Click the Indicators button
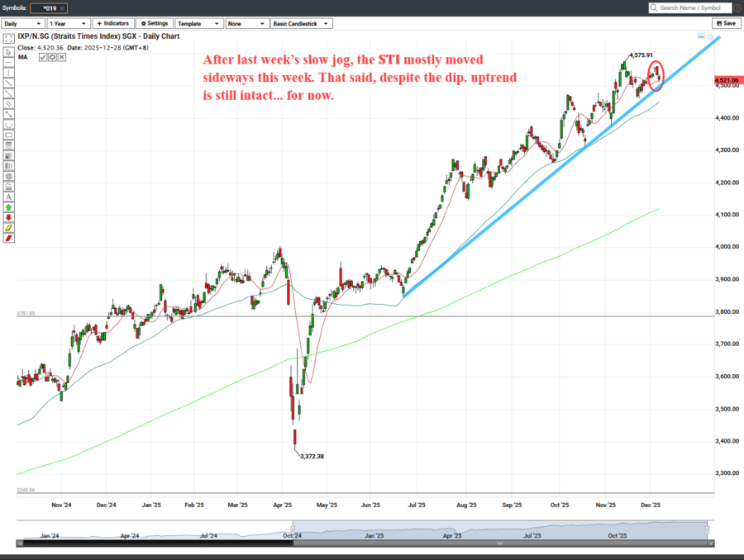 coord(112,24)
